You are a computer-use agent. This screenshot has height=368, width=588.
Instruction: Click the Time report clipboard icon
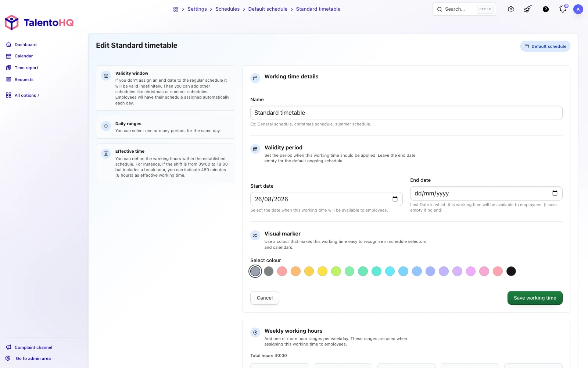pos(8,68)
